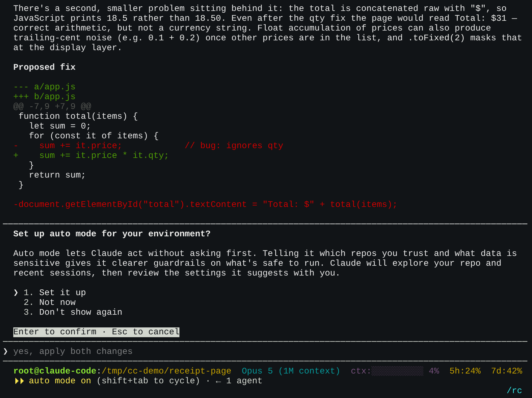532x398 pixels.
Task: Focus the prompt input "yes, apply both changes"
Action: 73,351
